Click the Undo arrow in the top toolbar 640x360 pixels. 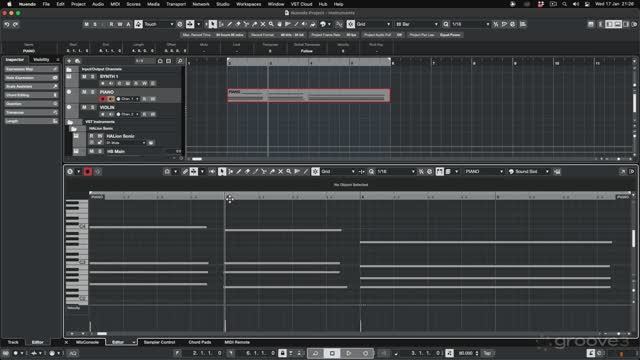tap(7, 24)
